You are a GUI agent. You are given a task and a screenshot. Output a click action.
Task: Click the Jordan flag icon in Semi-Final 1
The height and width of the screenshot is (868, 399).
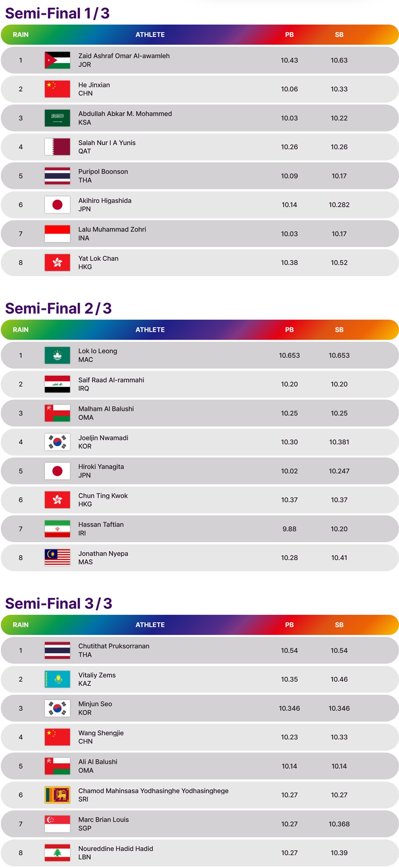[x=57, y=60]
